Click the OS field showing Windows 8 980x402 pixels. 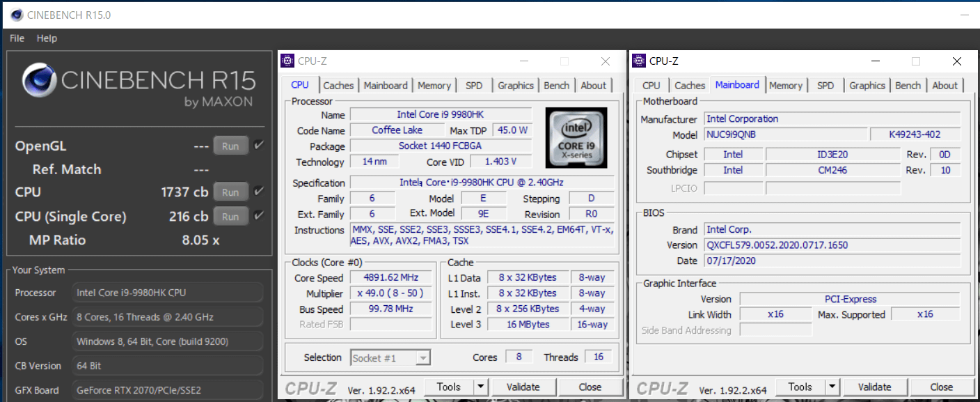tap(168, 341)
